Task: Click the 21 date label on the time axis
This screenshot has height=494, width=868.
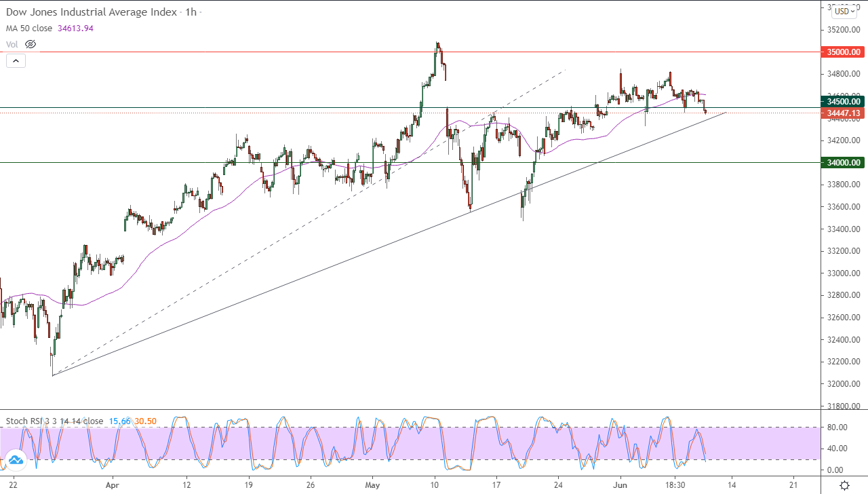Action: (x=793, y=486)
